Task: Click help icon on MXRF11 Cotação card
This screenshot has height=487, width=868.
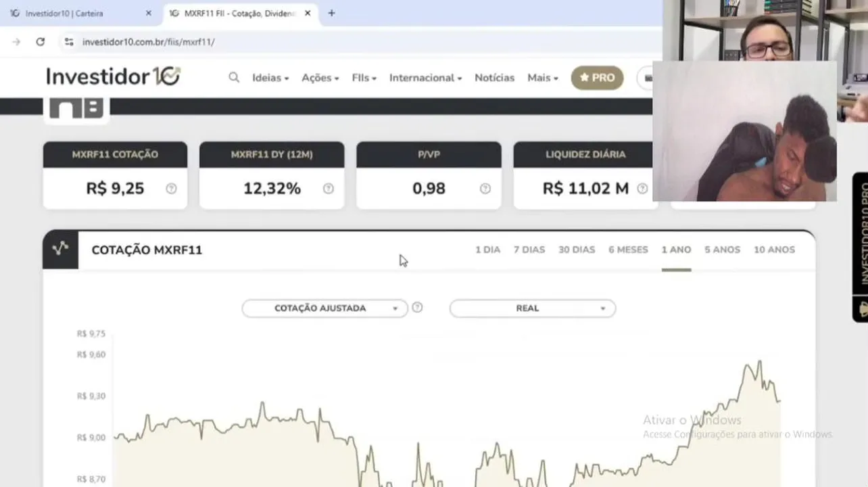Action: point(171,189)
